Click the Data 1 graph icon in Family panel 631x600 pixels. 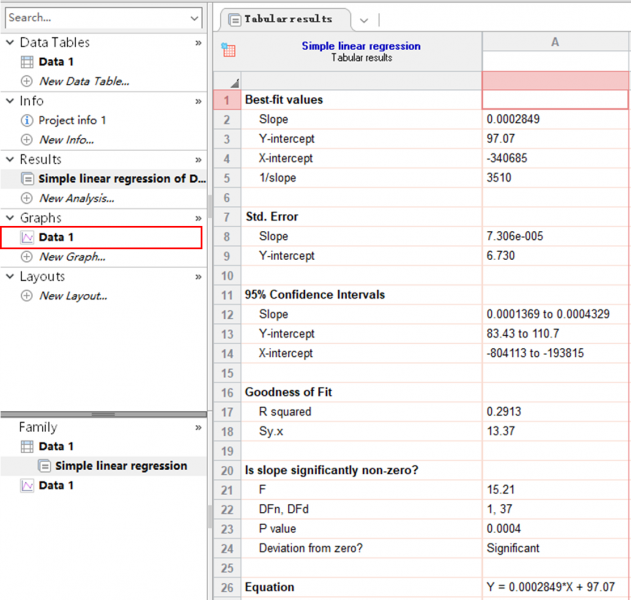27,486
